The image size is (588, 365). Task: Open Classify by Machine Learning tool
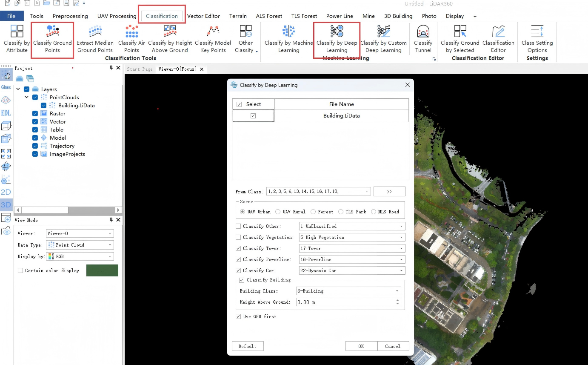click(288, 39)
